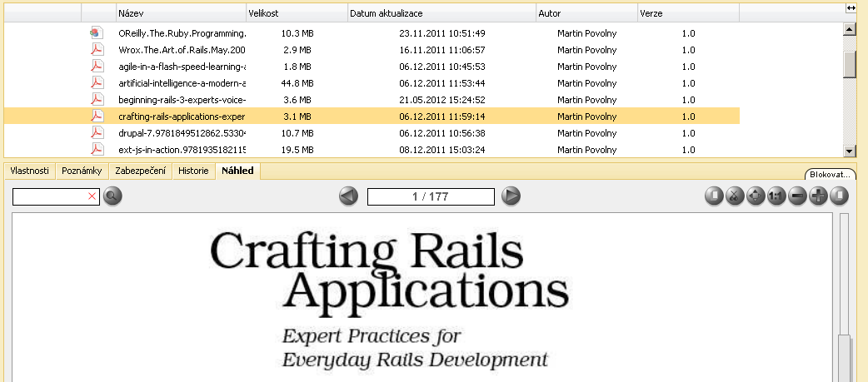Activate the four-arrow pan tool
Screen dimensions: 868x382
pyautogui.click(x=756, y=196)
